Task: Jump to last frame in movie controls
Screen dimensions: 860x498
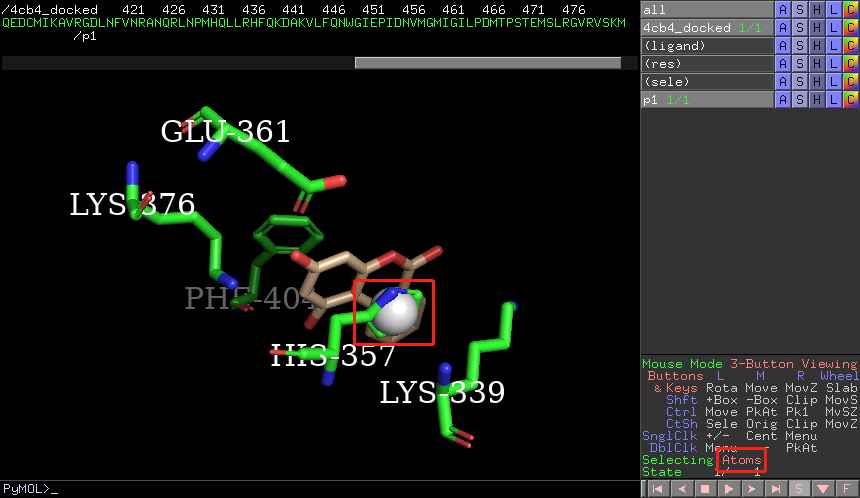Action: pos(774,489)
